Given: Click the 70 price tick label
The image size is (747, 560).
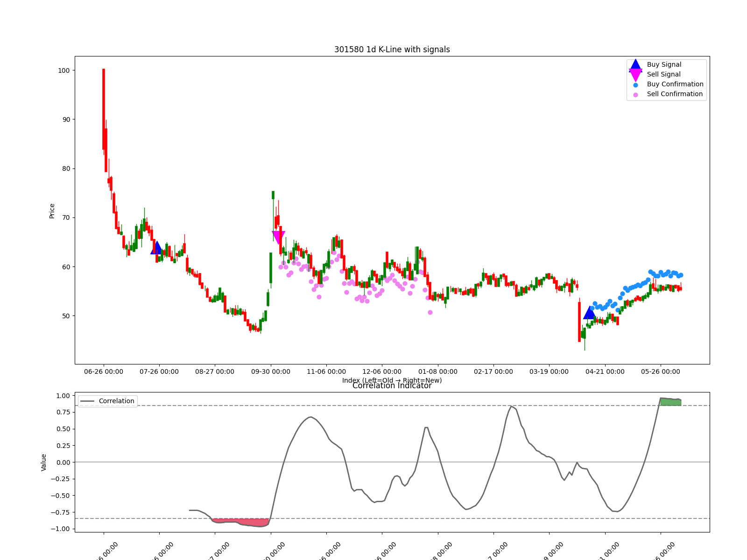Looking at the screenshot, I should pyautogui.click(x=66, y=218).
